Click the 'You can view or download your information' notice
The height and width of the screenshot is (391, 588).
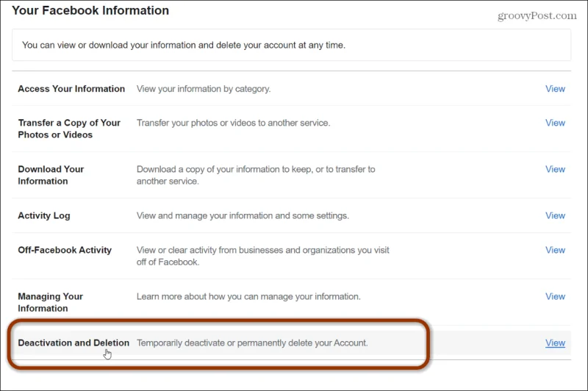(x=291, y=45)
